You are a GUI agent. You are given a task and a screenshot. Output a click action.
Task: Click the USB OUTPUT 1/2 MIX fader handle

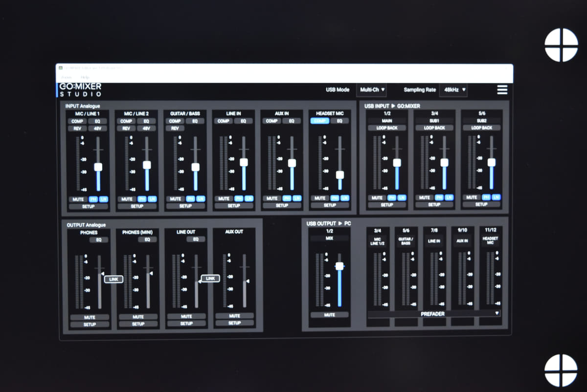click(339, 266)
